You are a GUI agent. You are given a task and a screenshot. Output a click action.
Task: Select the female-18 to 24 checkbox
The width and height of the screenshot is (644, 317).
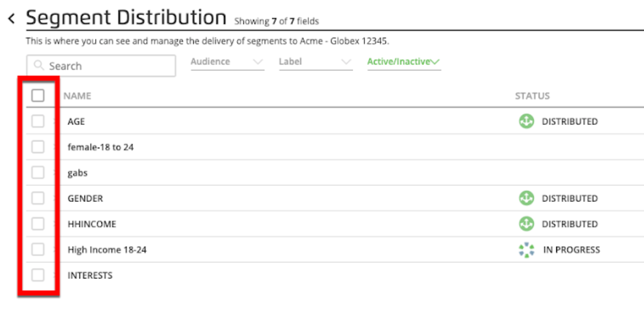[x=38, y=147]
